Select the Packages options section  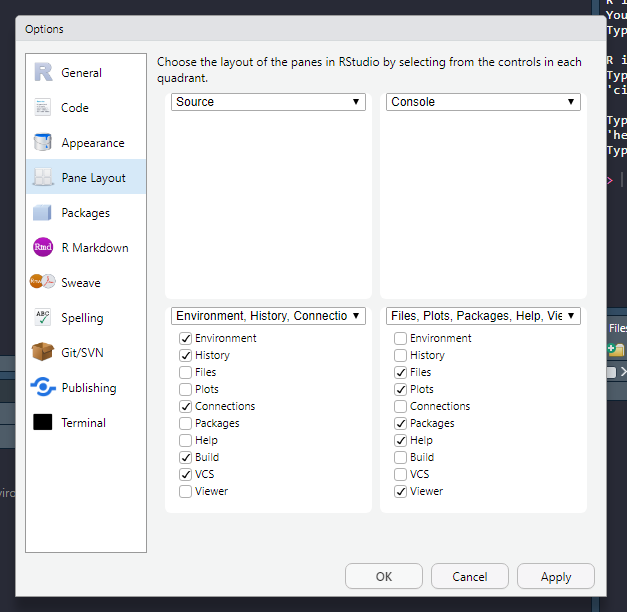[86, 212]
